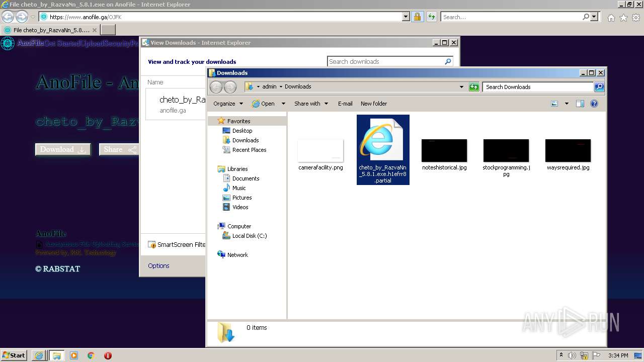
Task: Open Music library
Action: point(238,188)
